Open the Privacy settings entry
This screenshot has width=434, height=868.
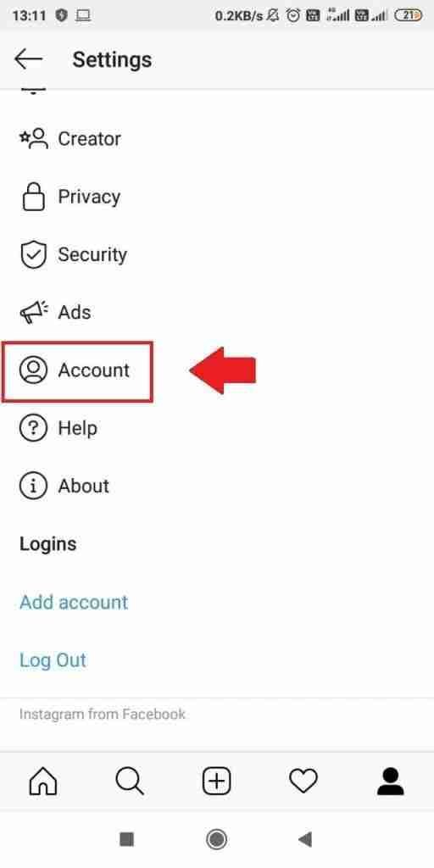coord(217,197)
